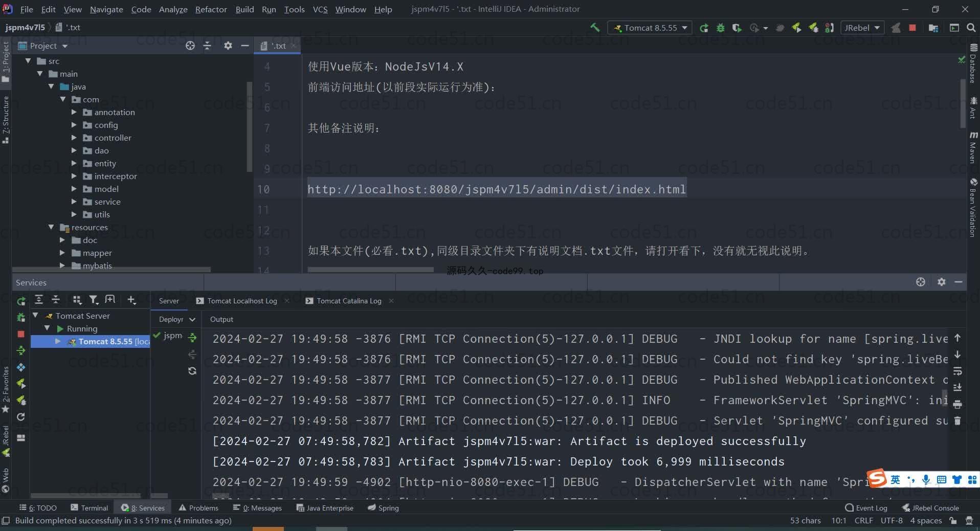Click the Build Project hammer icon

pos(595,28)
